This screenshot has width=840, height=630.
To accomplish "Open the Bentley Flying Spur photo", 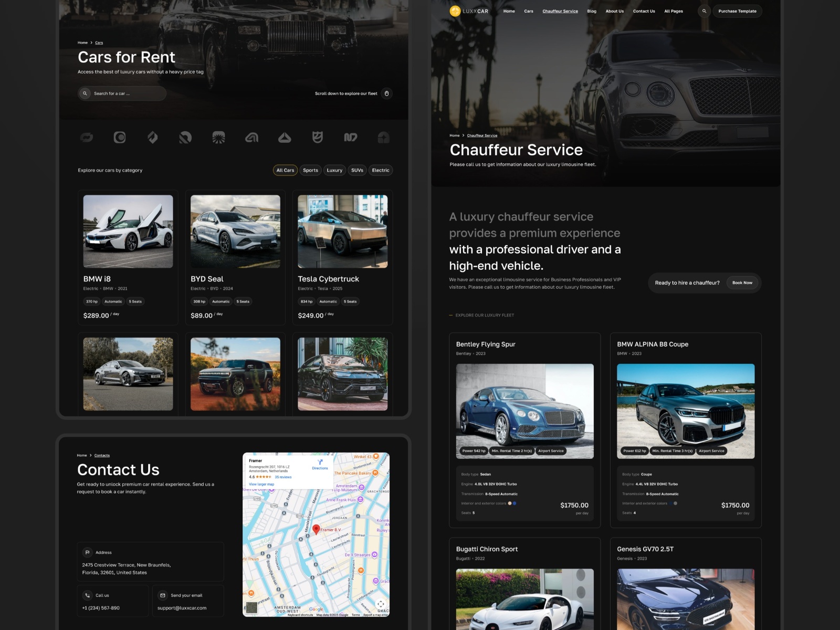I will 525,411.
